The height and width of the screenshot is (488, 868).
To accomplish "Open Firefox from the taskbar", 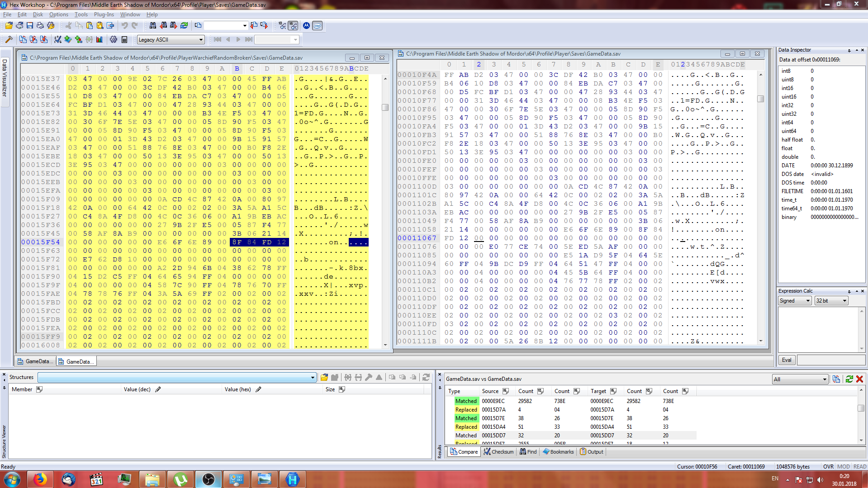I will [x=40, y=479].
